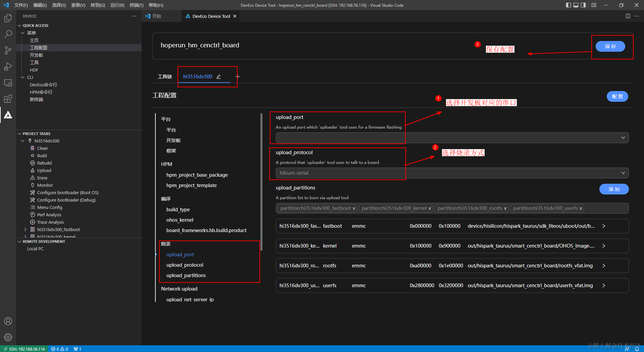644x352 pixels.
Task: Click the forwarded ports status item
Action: tap(78, 349)
